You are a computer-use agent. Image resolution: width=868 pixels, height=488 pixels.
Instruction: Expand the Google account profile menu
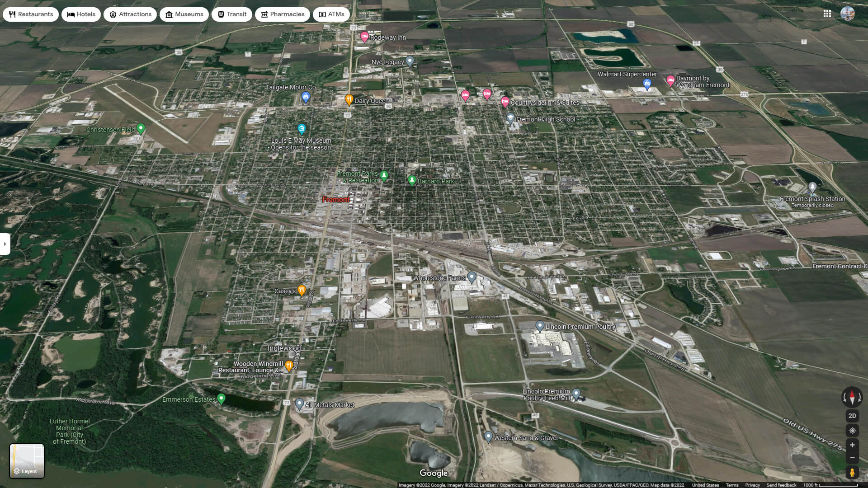pos(848,14)
